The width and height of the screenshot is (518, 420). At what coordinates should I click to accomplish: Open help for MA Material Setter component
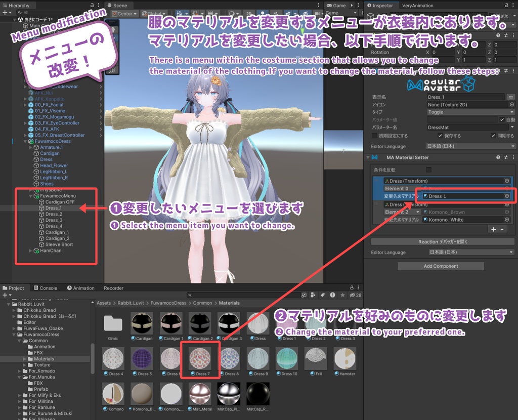pyautogui.click(x=498, y=157)
